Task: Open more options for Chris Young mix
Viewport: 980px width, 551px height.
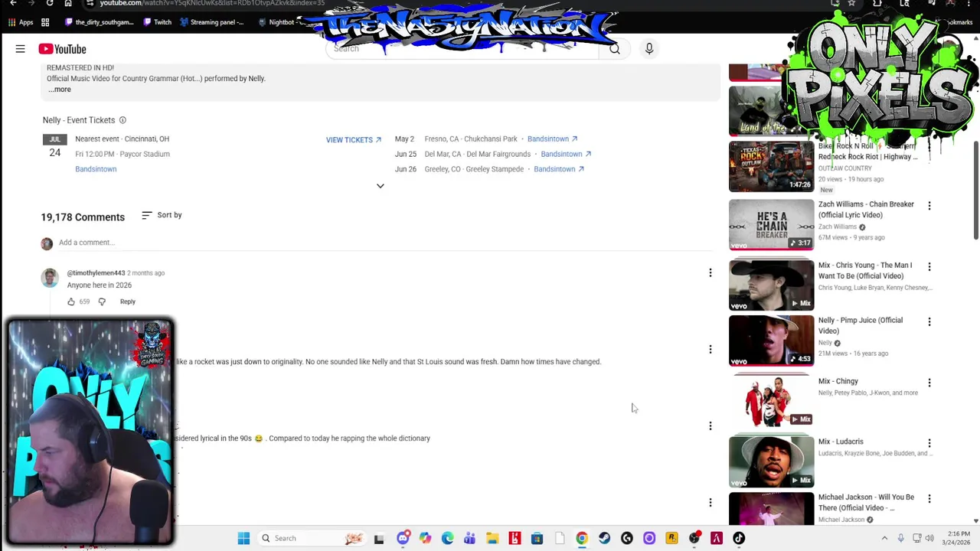Action: click(929, 267)
